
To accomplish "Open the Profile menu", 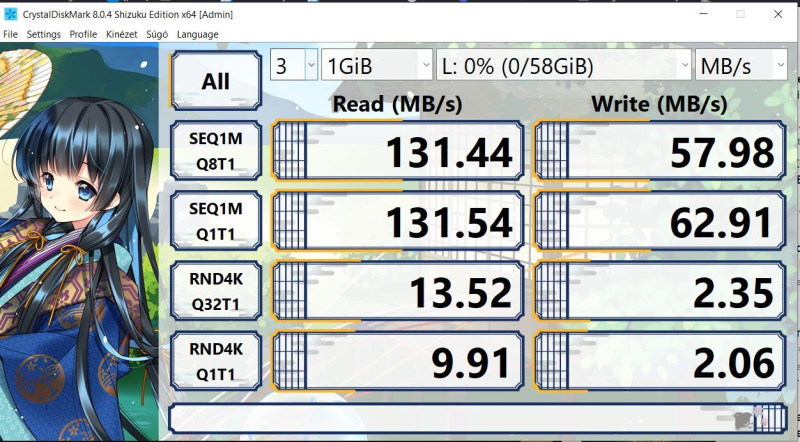I will coord(83,34).
